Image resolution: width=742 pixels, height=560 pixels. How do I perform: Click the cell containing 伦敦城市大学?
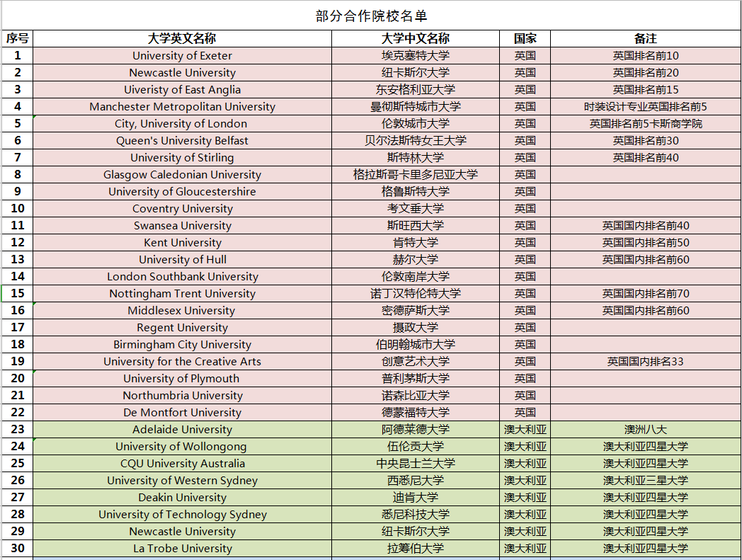point(415,124)
